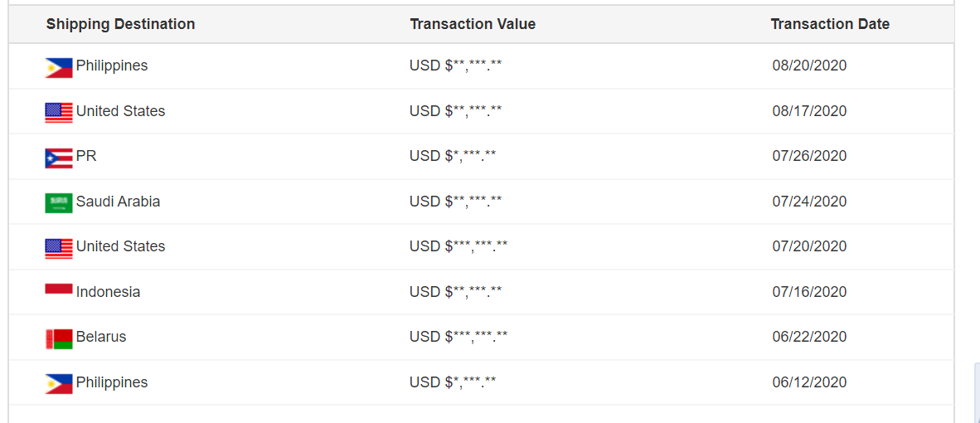Select masked transaction value in Belarus row
The image size is (980, 423).
pyautogui.click(x=458, y=337)
